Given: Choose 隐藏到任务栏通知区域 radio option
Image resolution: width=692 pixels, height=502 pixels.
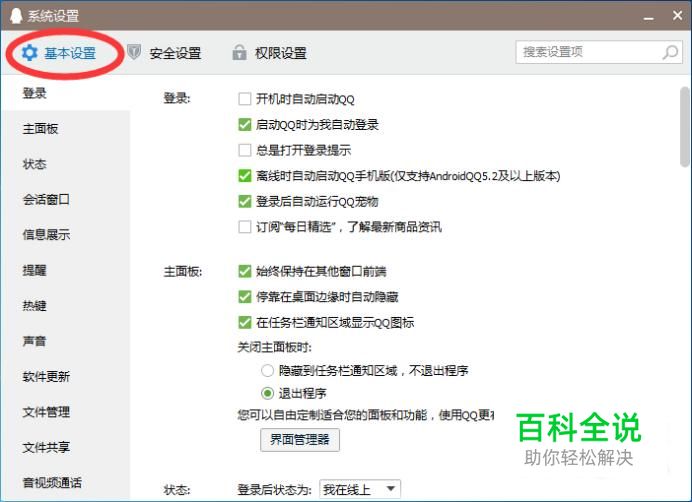Looking at the screenshot, I should pyautogui.click(x=267, y=370).
